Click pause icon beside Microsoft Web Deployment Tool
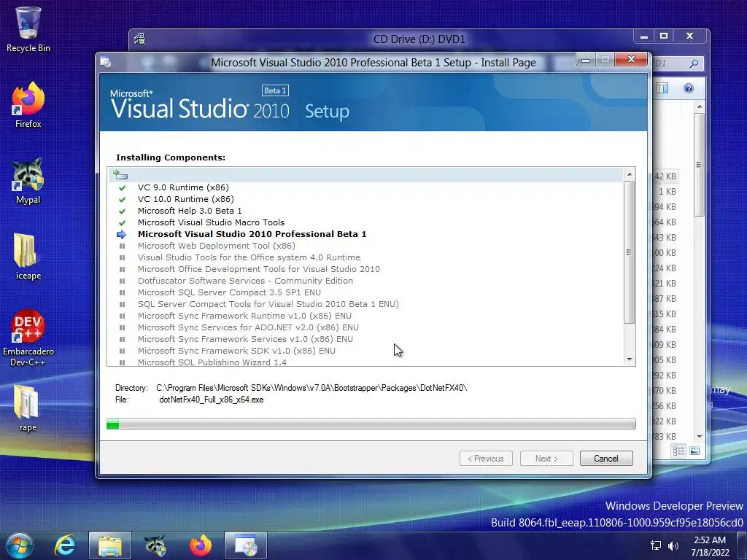Viewport: 747px width, 560px height. 122,246
